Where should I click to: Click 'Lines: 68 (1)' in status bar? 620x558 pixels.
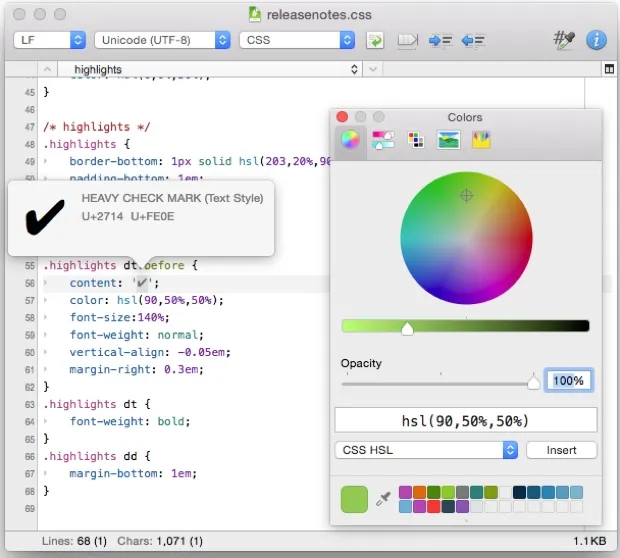74,541
